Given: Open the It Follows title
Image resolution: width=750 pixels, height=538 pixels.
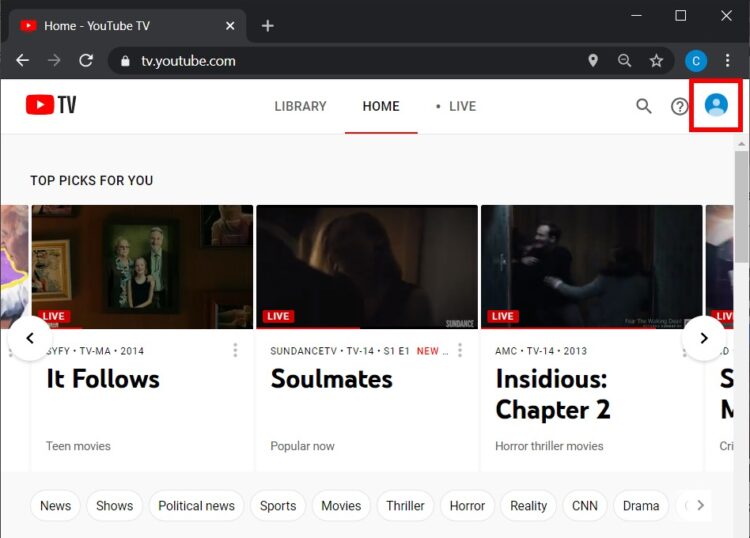Looking at the screenshot, I should [103, 379].
